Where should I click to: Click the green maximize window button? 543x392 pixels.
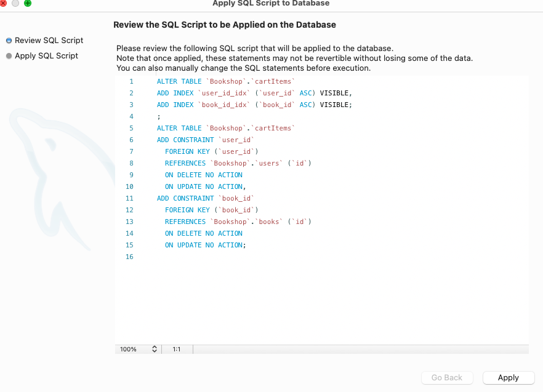click(x=28, y=3)
